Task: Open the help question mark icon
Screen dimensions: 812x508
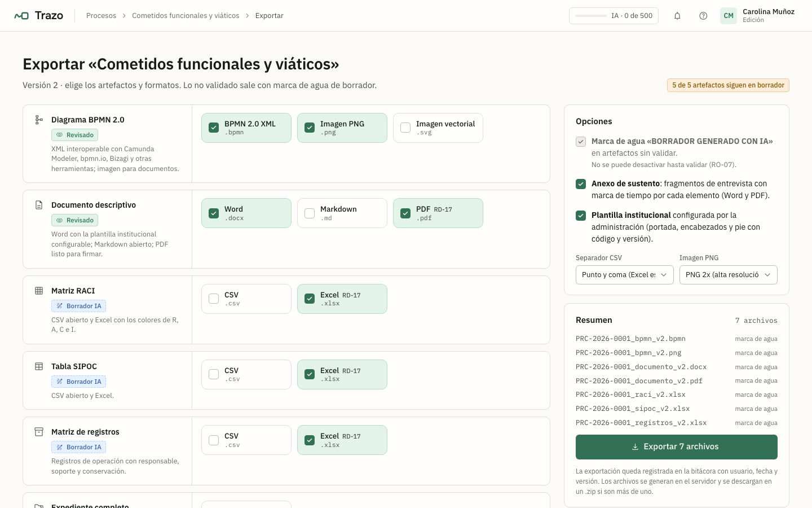Action: click(703, 16)
